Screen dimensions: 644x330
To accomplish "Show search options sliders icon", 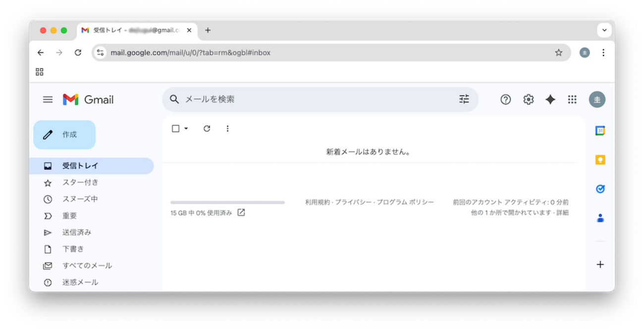I will pos(464,99).
